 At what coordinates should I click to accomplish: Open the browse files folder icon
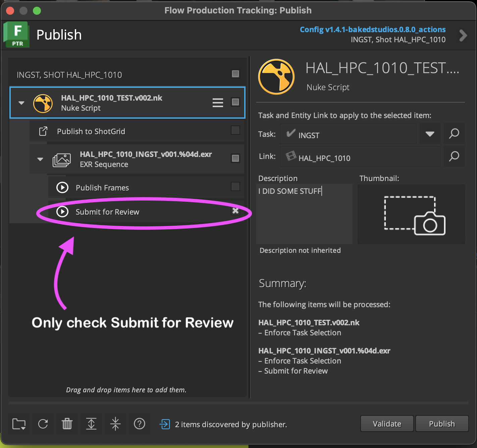tap(18, 424)
